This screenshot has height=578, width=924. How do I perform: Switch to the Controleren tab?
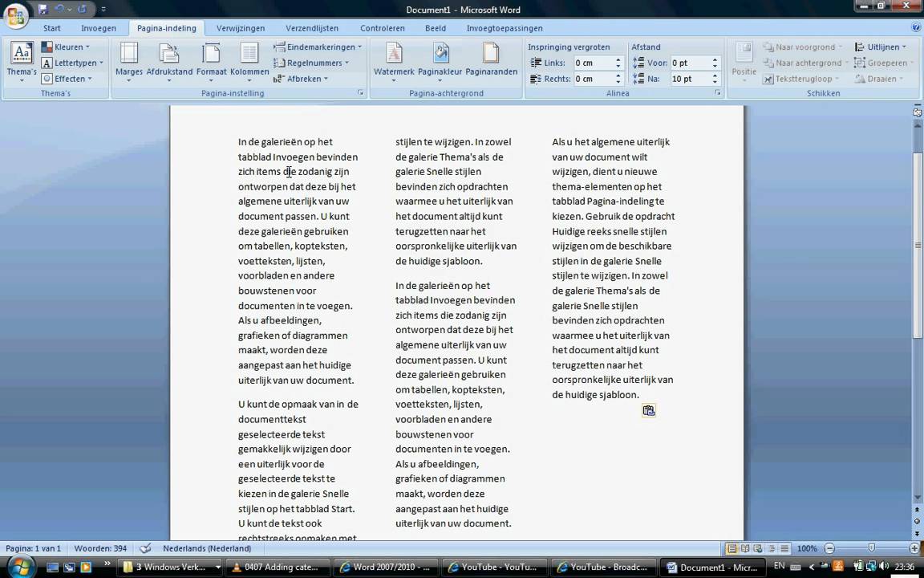tap(383, 28)
